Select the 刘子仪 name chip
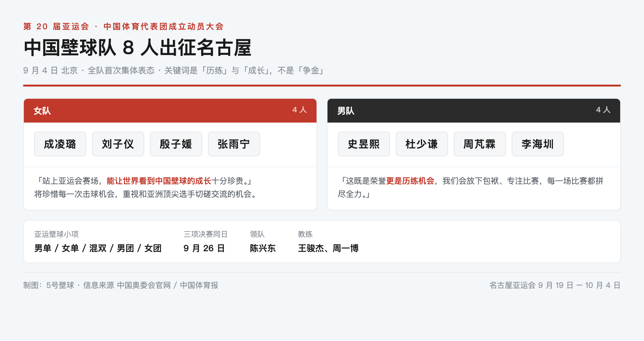This screenshot has height=341, width=644. (x=118, y=144)
